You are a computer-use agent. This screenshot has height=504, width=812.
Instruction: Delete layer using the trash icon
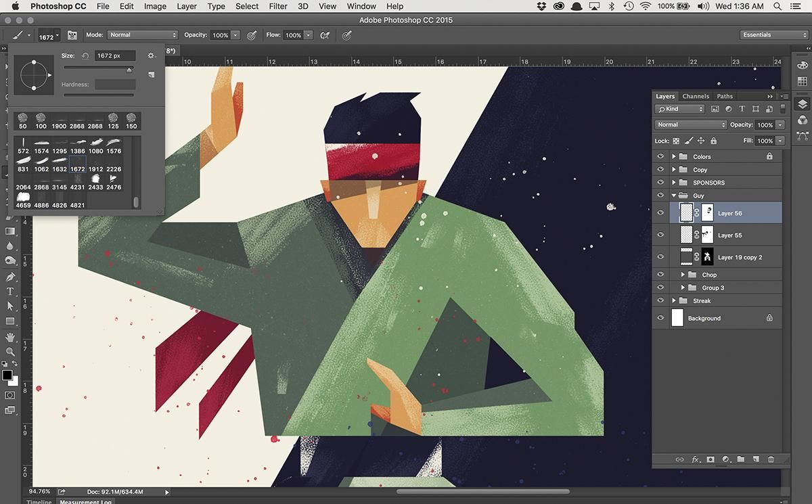tap(771, 459)
